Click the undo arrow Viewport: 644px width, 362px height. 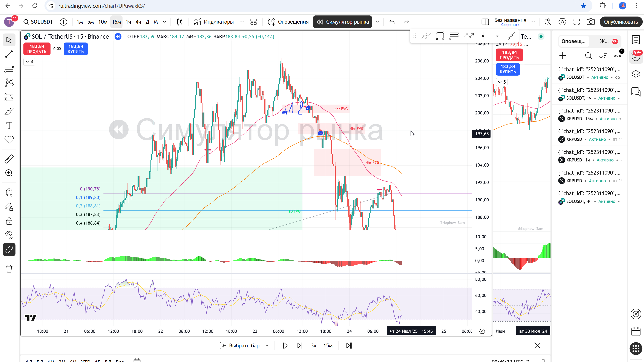(x=392, y=22)
